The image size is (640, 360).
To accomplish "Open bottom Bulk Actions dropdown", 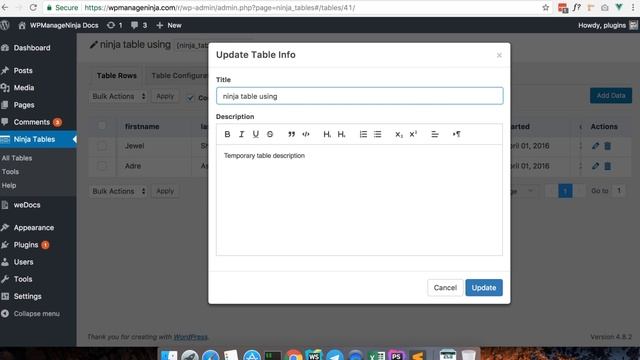I will (x=118, y=191).
